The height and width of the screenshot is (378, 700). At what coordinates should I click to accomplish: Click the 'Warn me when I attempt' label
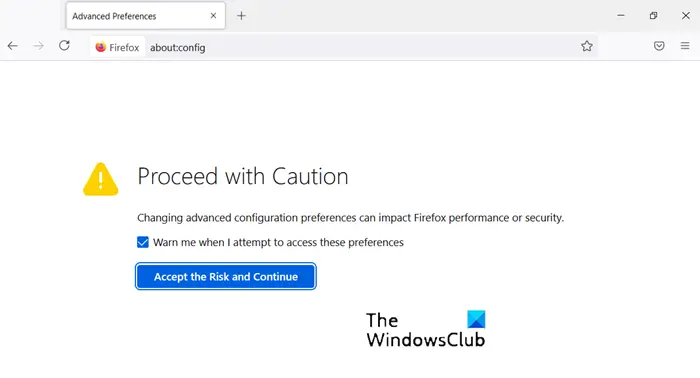[278, 242]
